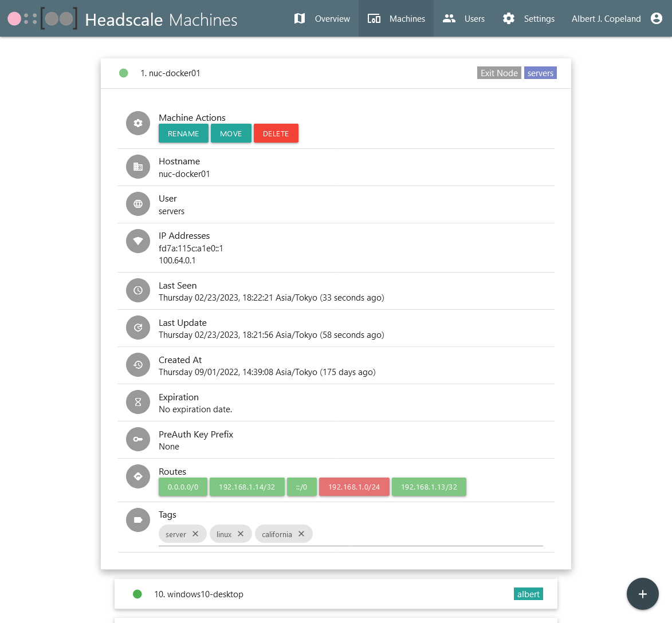
Task: Open the account profile icon
Action: 657,18
